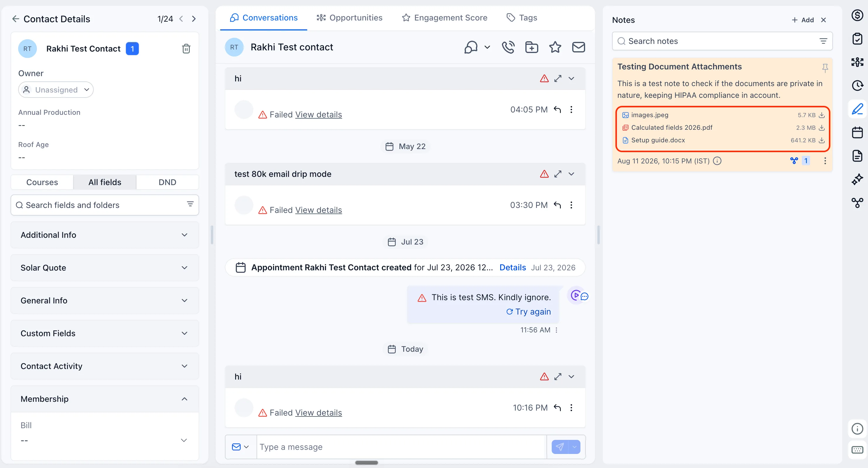Reply to the 04:05 PM email

[557, 110]
